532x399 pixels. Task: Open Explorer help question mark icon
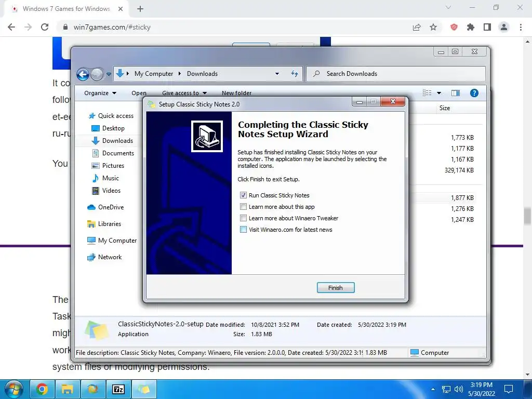[x=474, y=93]
